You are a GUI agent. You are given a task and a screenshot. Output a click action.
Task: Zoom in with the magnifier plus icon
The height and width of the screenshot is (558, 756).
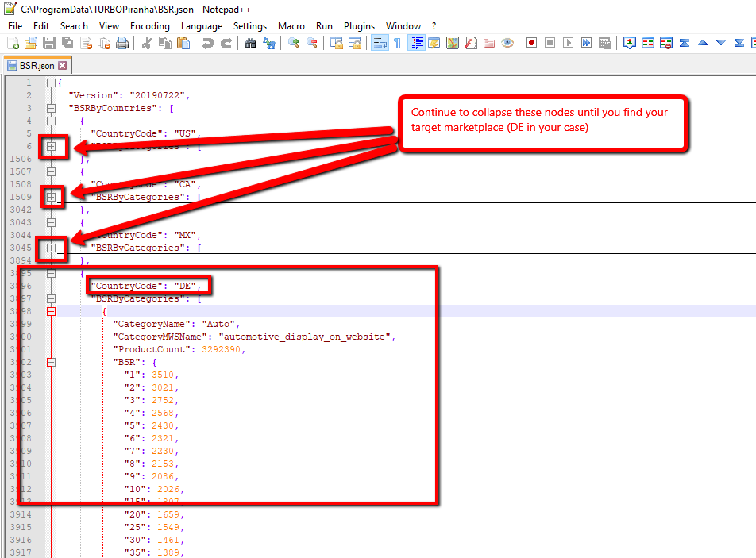tap(294, 43)
